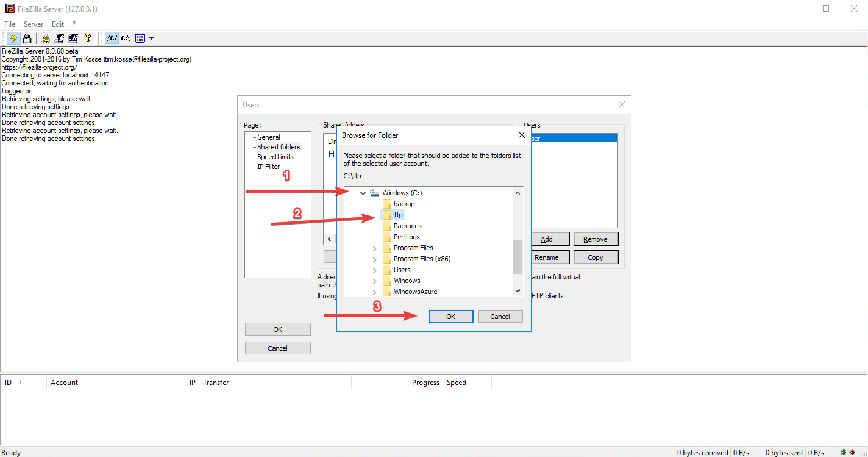The width and height of the screenshot is (868, 457).
Task: Click Cancel in Browse for Folder dialog
Action: (x=500, y=317)
